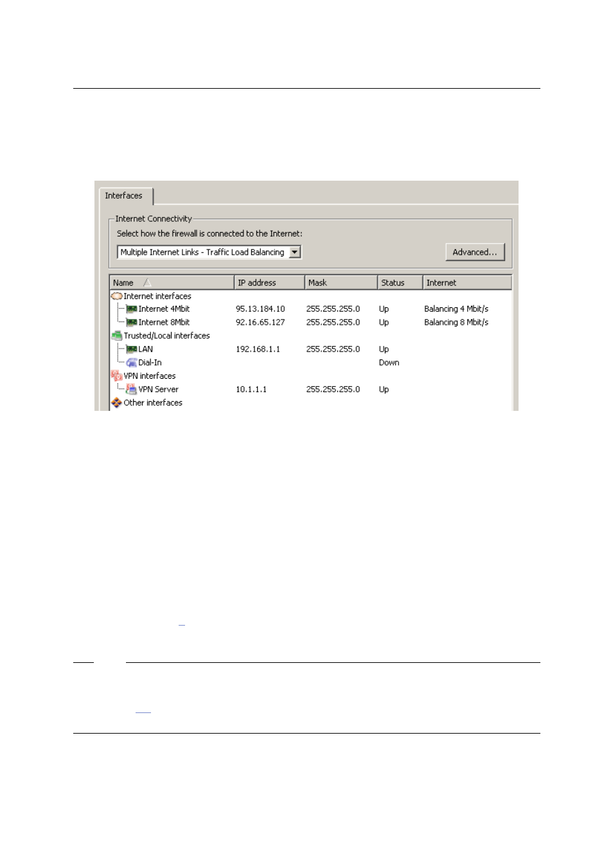Select the Internet 4Mbit interface
Viewport: 613px width, 868px height.
[311, 309]
